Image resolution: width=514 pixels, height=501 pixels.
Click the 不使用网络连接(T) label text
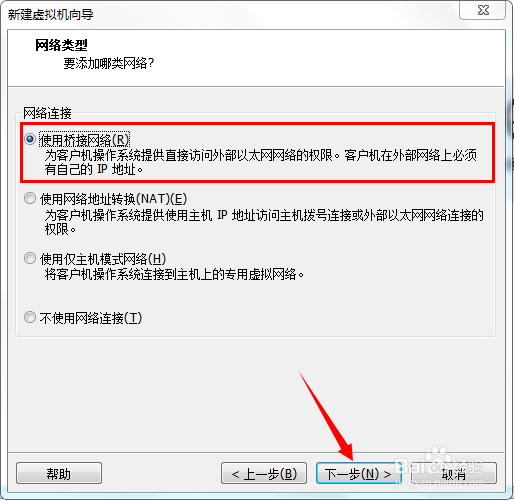click(91, 318)
